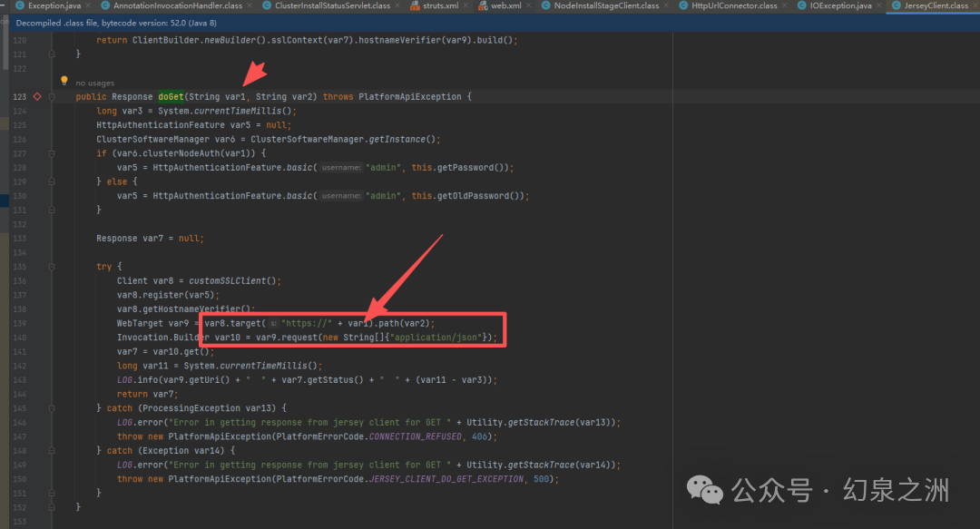Image resolution: width=980 pixels, height=529 pixels.
Task: Click the "application/json" string literal
Action: (436, 338)
